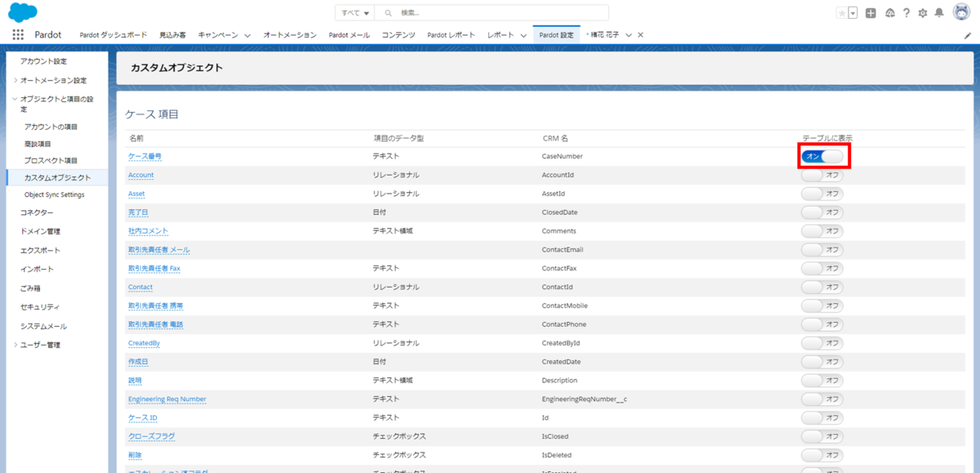Screen dimensions: 980x473
Task: Switch on the 完了日 row toggle
Action: 822,212
